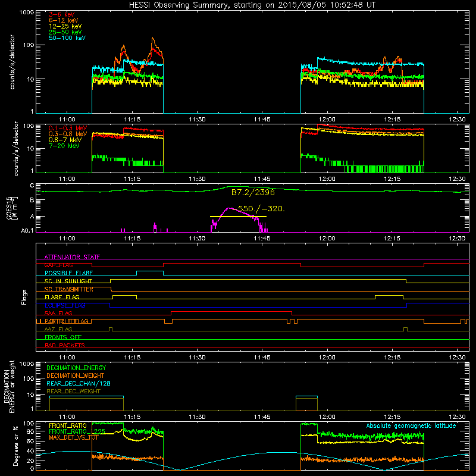
Task: Click the 12:00 tick label under the Flags panel
Action: click(327, 358)
